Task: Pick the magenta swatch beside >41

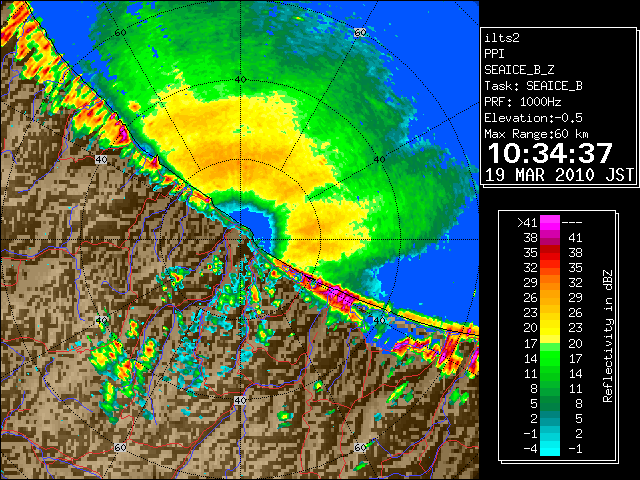Action: (550, 223)
